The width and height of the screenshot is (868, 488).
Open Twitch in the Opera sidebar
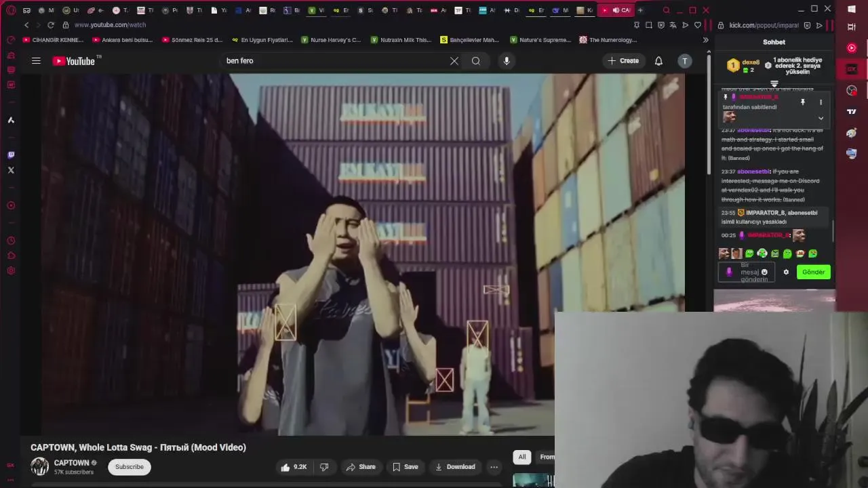11,155
